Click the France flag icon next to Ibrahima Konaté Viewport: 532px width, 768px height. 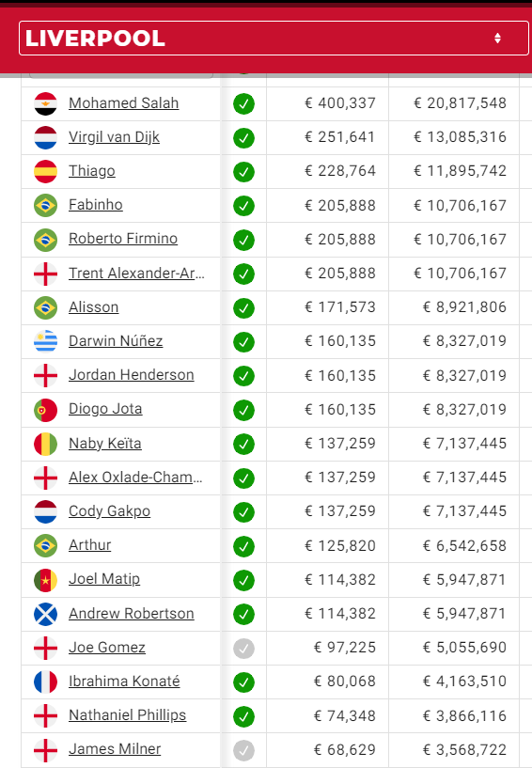click(45, 682)
